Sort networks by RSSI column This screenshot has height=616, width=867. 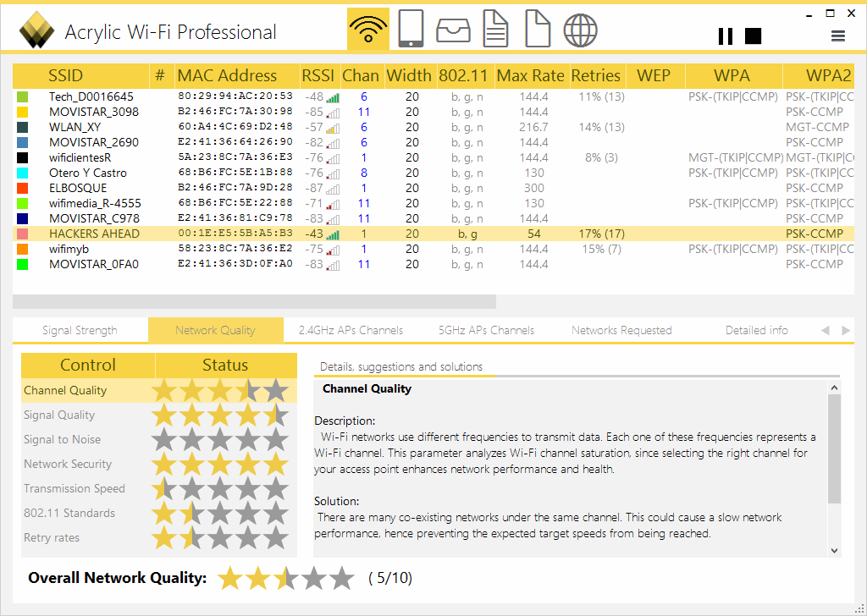tap(319, 75)
